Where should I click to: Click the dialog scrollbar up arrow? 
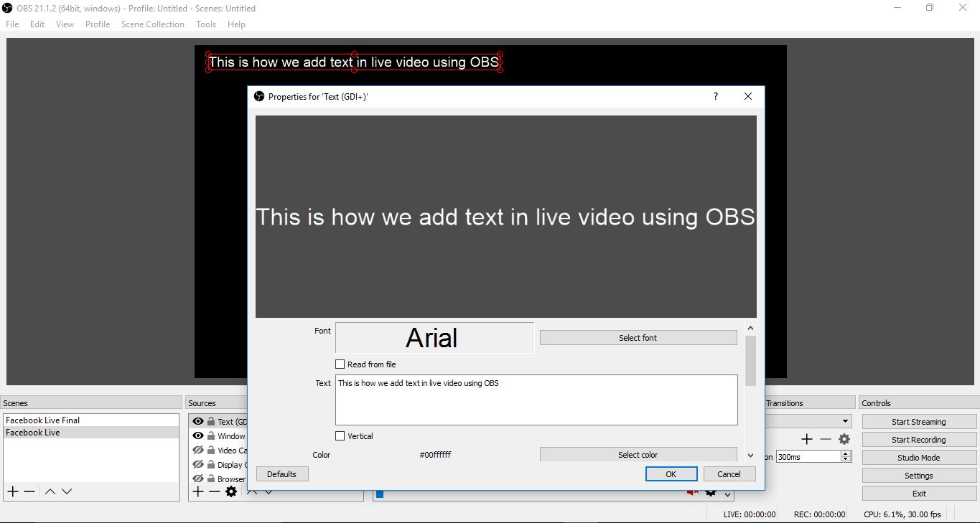point(750,329)
